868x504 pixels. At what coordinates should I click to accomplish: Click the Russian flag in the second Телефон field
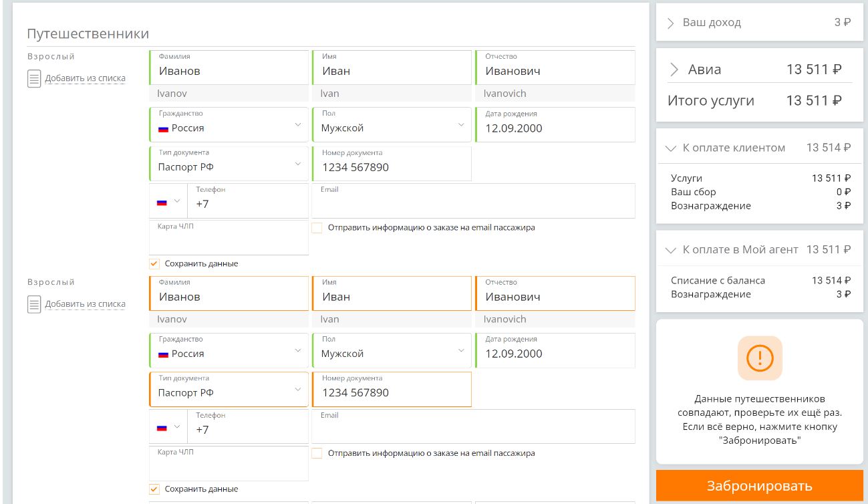162,428
